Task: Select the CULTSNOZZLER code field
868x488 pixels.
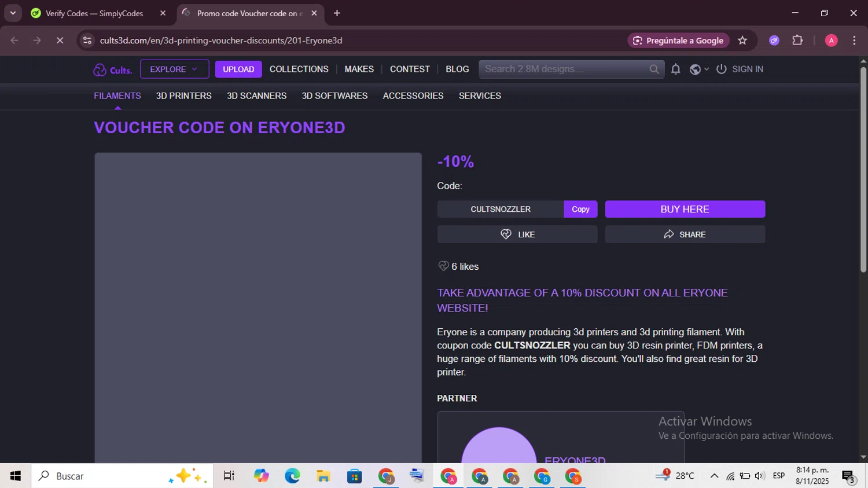Action: click(501, 209)
